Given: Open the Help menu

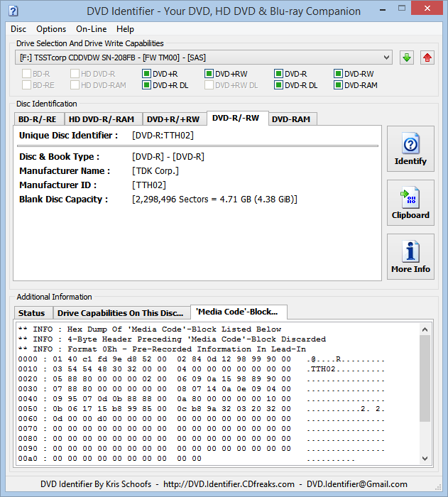Looking at the screenshot, I should click(x=125, y=29).
